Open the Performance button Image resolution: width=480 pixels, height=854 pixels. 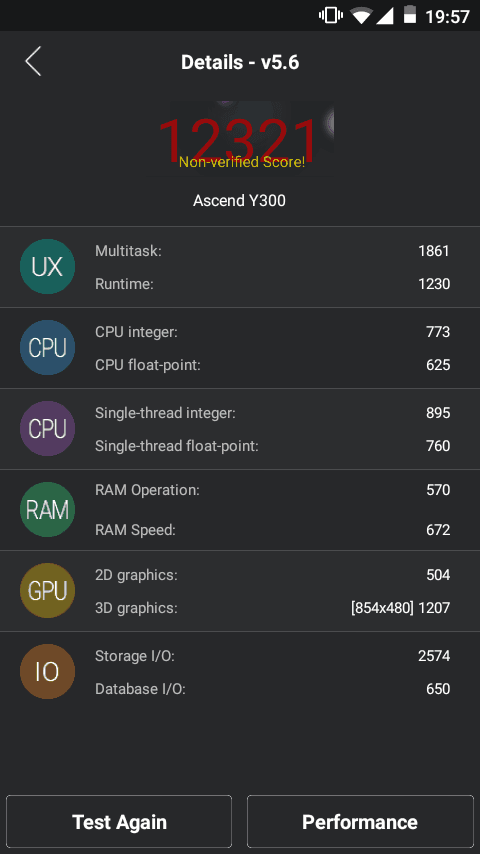[x=360, y=822]
